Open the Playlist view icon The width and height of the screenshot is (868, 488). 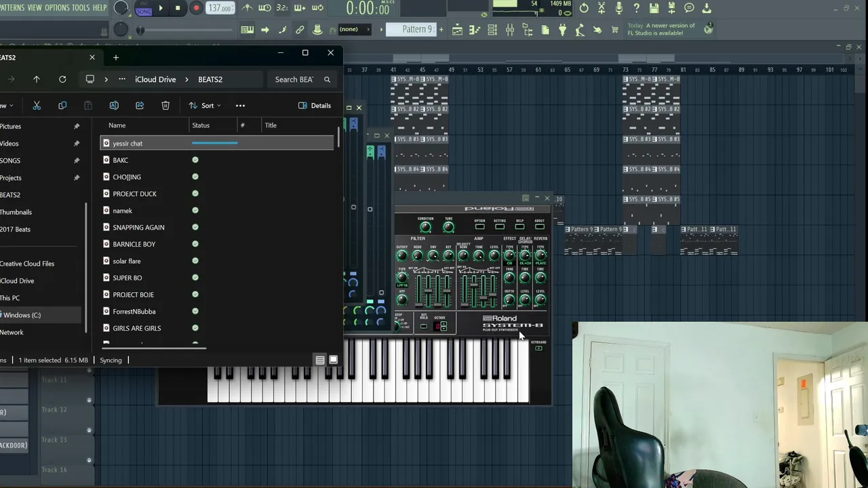(457, 29)
